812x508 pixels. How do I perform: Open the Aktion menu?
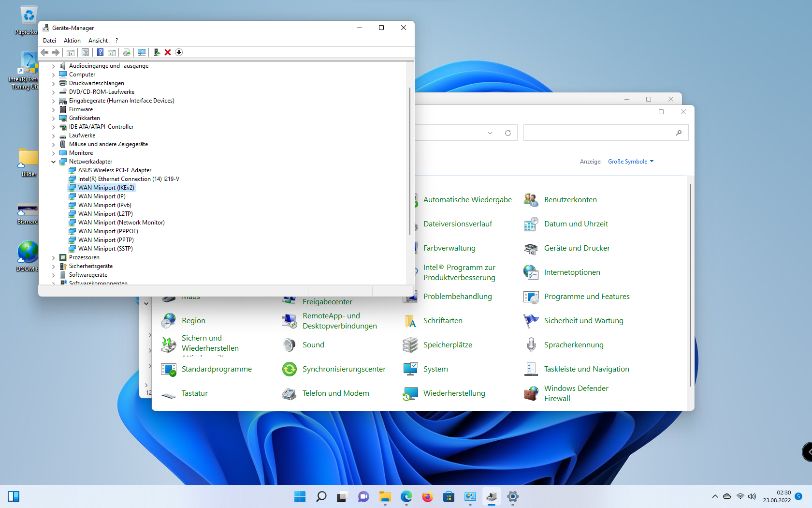[x=72, y=40]
